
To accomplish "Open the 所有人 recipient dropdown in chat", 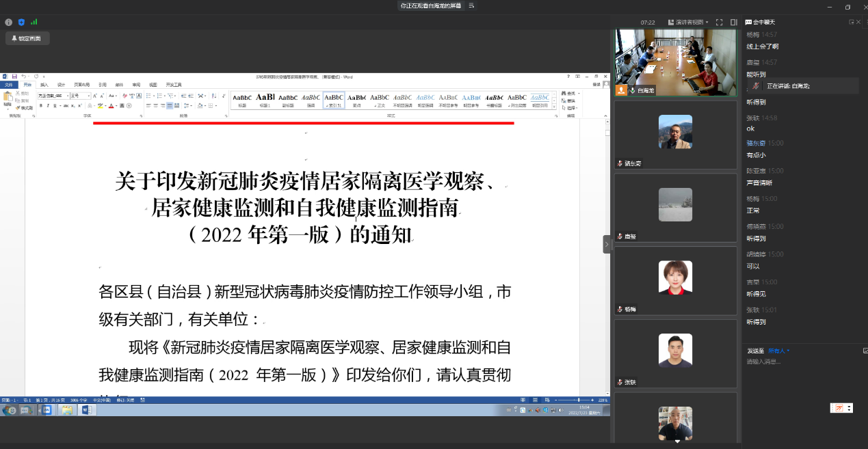I will pos(779,351).
